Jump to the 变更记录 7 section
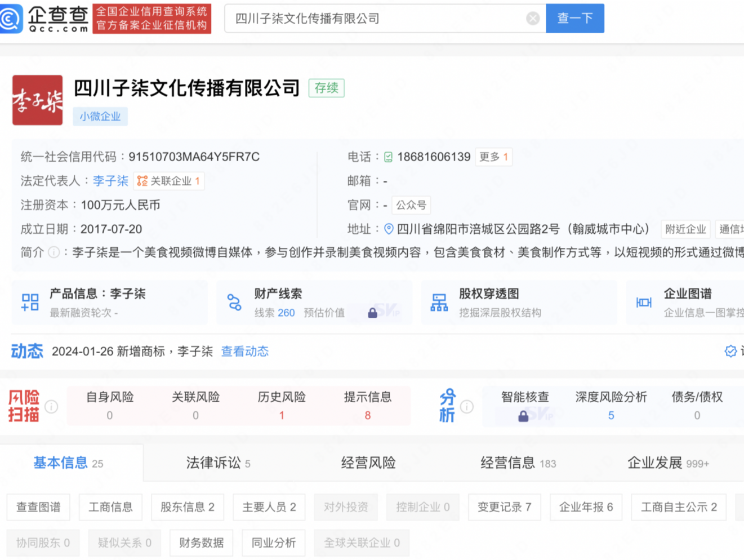The height and width of the screenshot is (560, 744). pos(505,507)
